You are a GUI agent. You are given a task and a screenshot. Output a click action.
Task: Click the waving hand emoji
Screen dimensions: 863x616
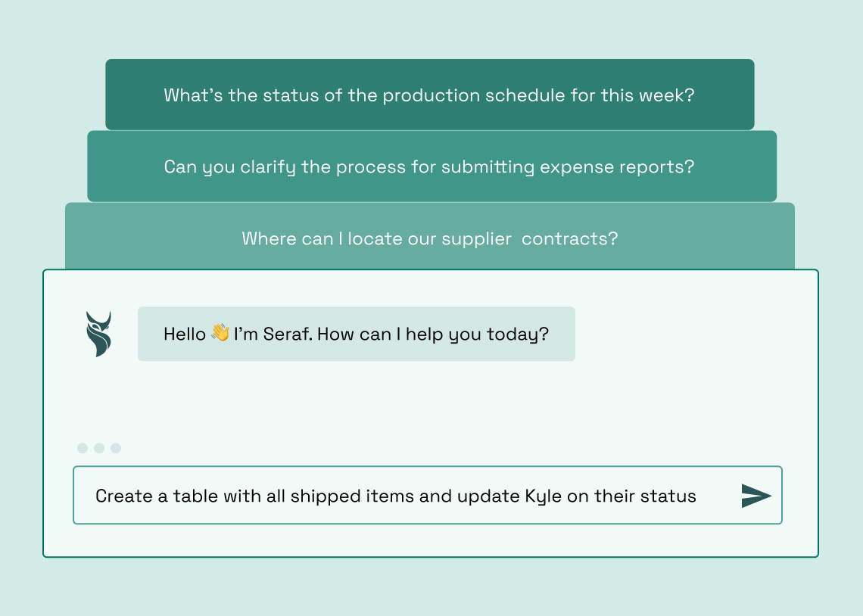point(220,333)
